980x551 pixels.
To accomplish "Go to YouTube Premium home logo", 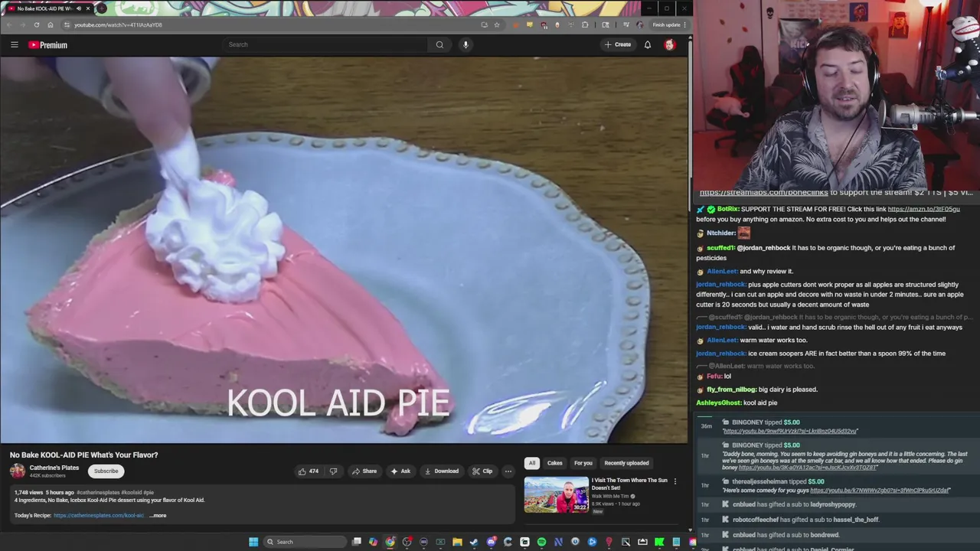I will (x=47, y=45).
